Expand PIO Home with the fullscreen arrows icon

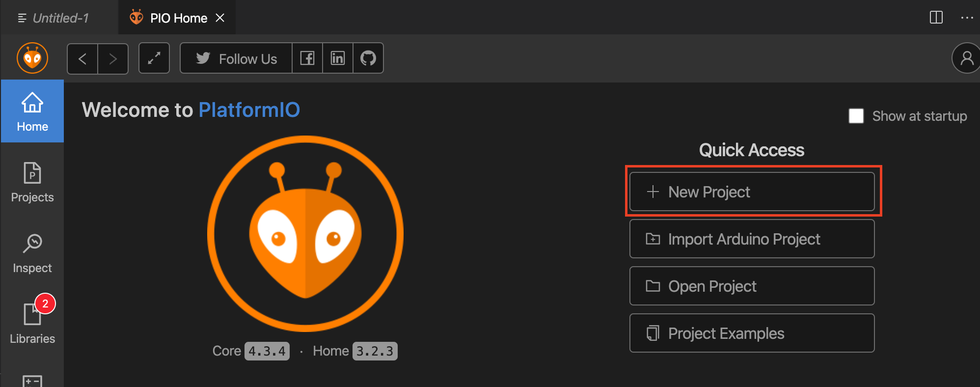[x=154, y=58]
